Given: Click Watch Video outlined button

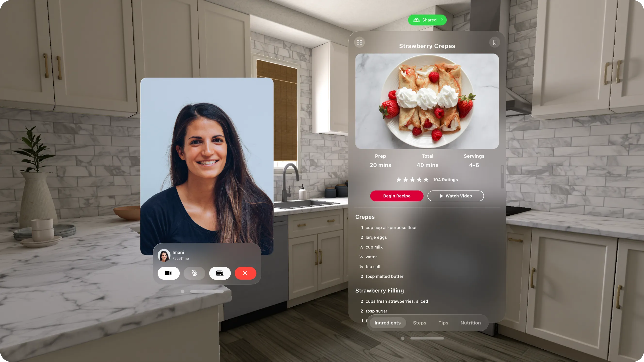Looking at the screenshot, I should tap(455, 196).
